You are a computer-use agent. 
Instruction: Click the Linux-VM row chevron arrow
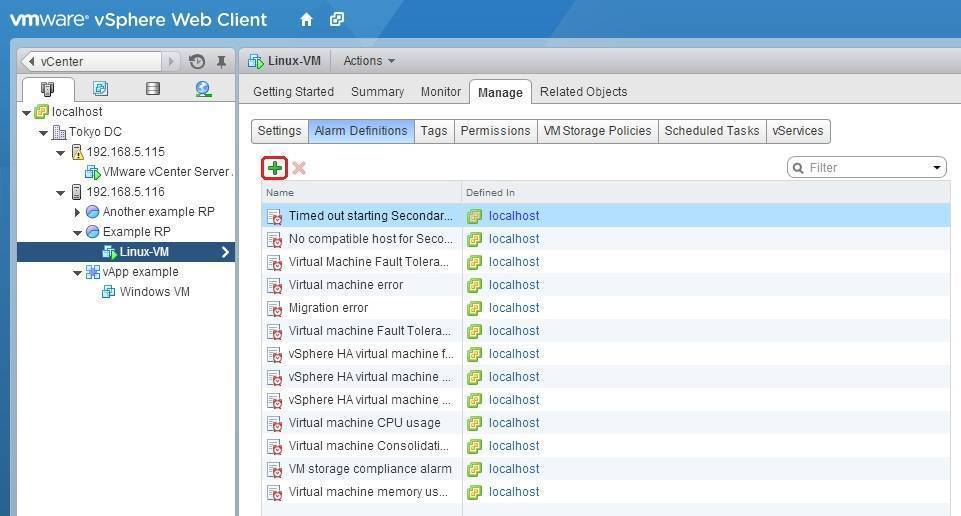225,252
